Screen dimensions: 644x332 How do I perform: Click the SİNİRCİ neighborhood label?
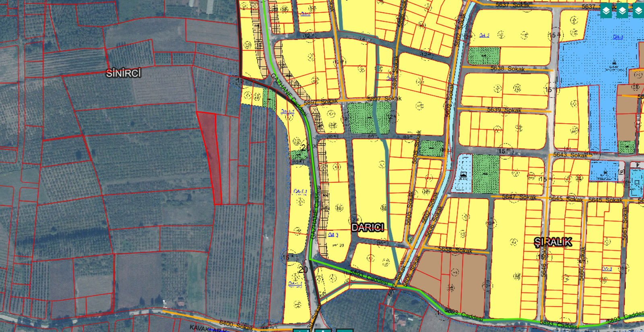[124, 73]
